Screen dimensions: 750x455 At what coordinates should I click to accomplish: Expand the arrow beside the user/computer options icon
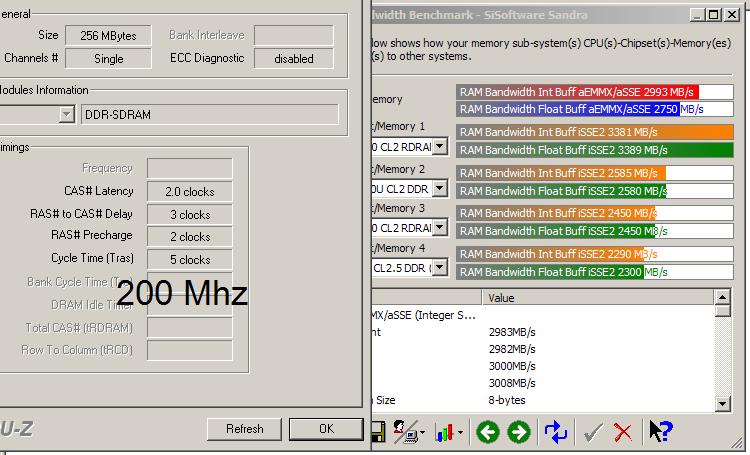pos(422,433)
